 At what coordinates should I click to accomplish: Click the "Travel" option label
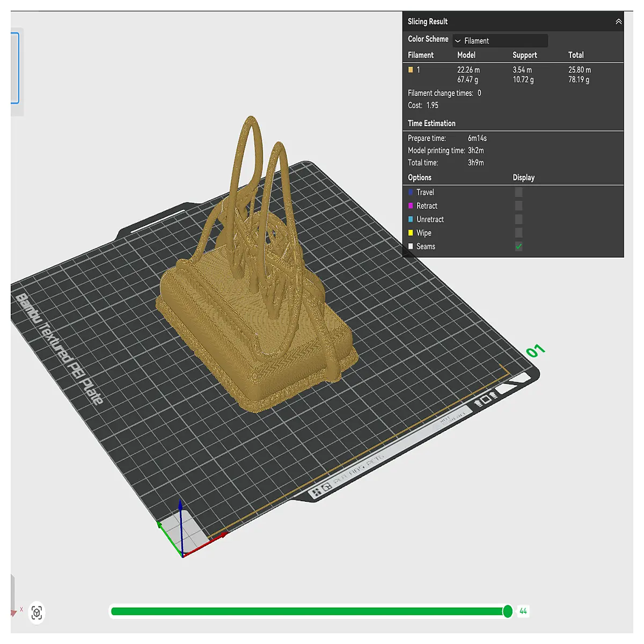tap(425, 192)
